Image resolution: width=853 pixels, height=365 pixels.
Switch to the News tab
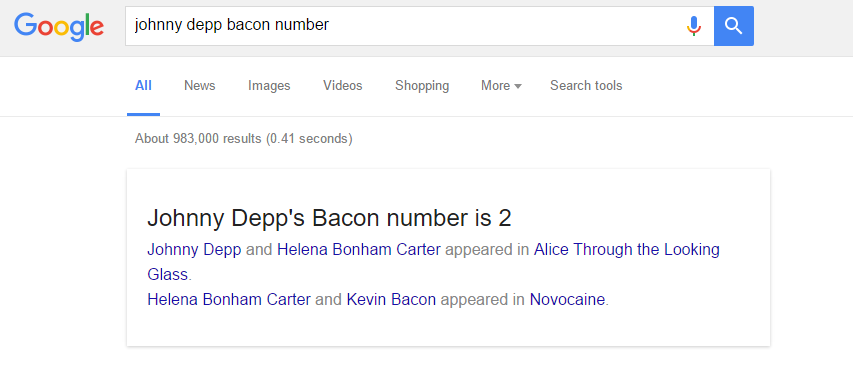[200, 86]
